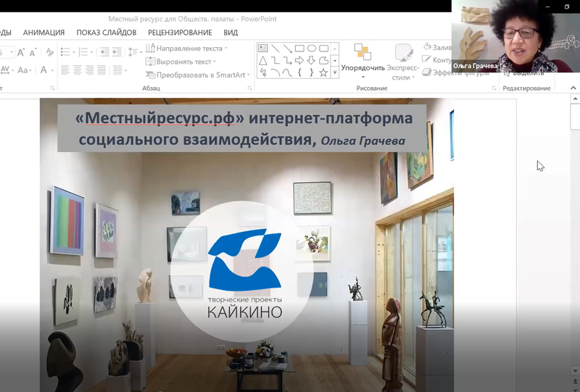The height and width of the screenshot is (392, 580).
Task: Open Экспресс-стили quick styles gallery
Action: [402, 62]
